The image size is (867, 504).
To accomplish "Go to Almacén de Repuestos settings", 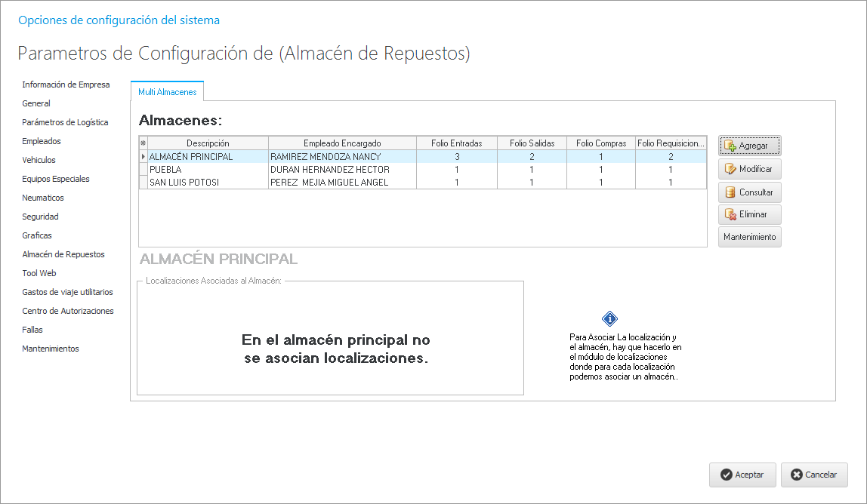I will tap(63, 254).
